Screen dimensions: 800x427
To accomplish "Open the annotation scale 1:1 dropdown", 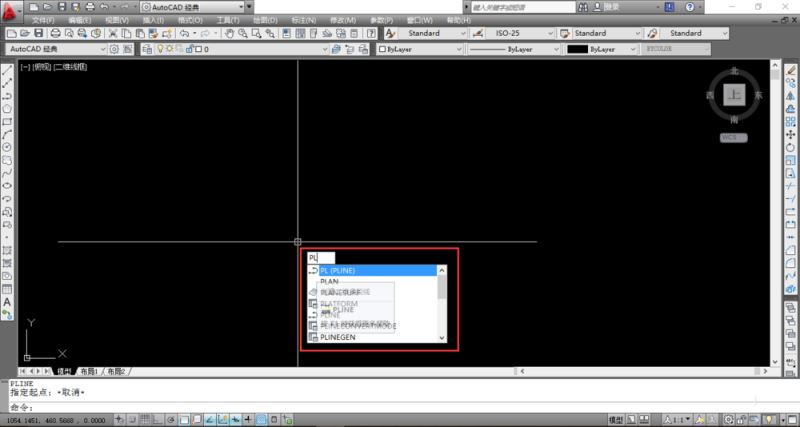I will pyautogui.click(x=678, y=420).
